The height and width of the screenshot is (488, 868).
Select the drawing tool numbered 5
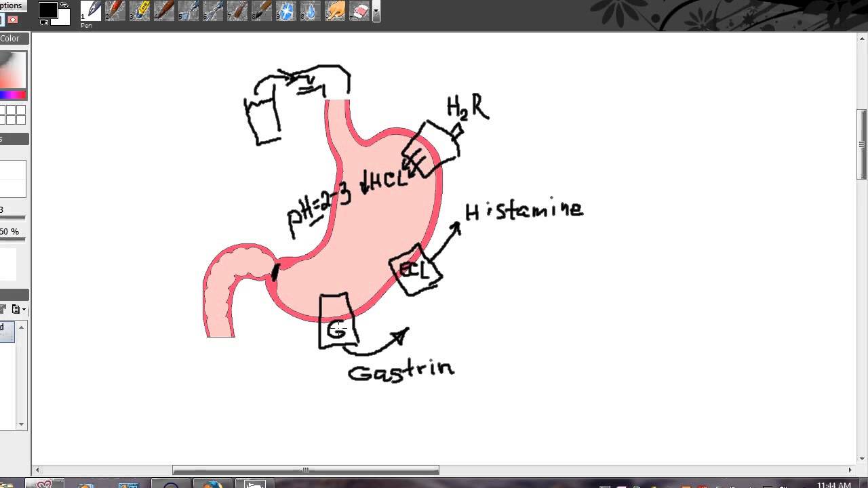[x=189, y=11]
